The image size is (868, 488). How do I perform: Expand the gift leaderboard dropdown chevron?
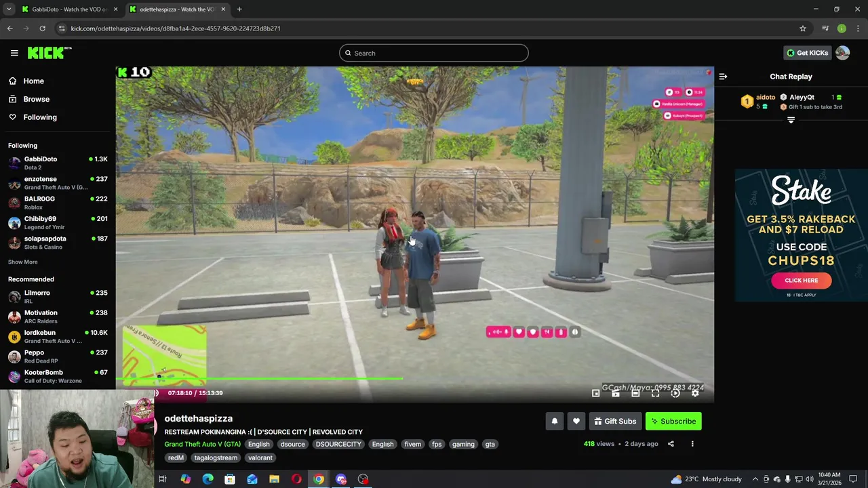791,120
